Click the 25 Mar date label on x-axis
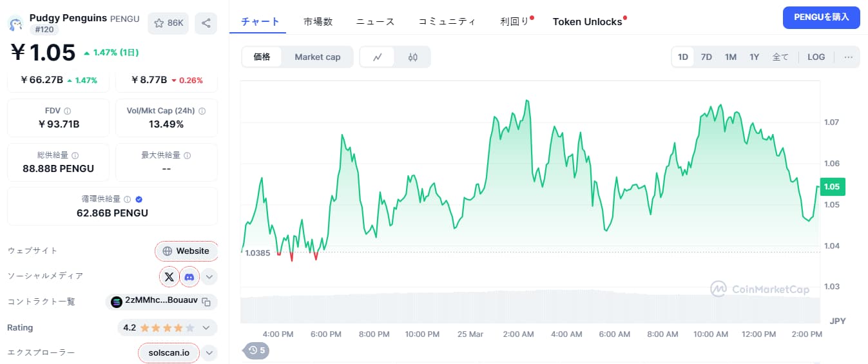Screen dimensions: 868x364 click(470, 334)
